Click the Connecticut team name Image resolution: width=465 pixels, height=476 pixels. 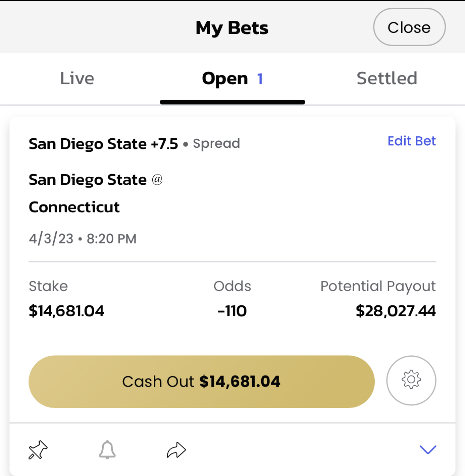click(x=74, y=207)
